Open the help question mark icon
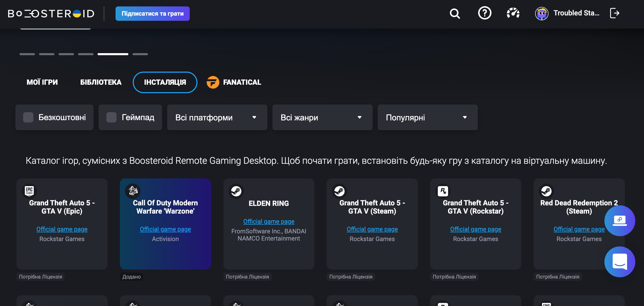This screenshot has width=644, height=306. pos(485,13)
